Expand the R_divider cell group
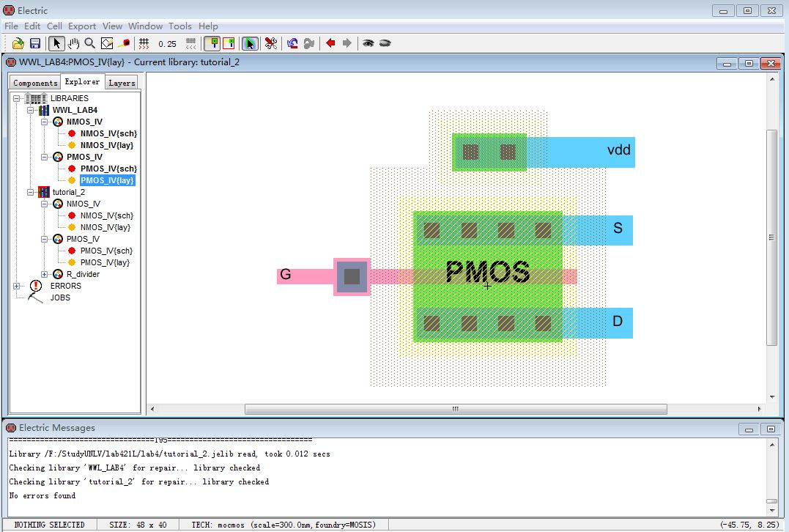This screenshot has height=532, width=789. [45, 274]
